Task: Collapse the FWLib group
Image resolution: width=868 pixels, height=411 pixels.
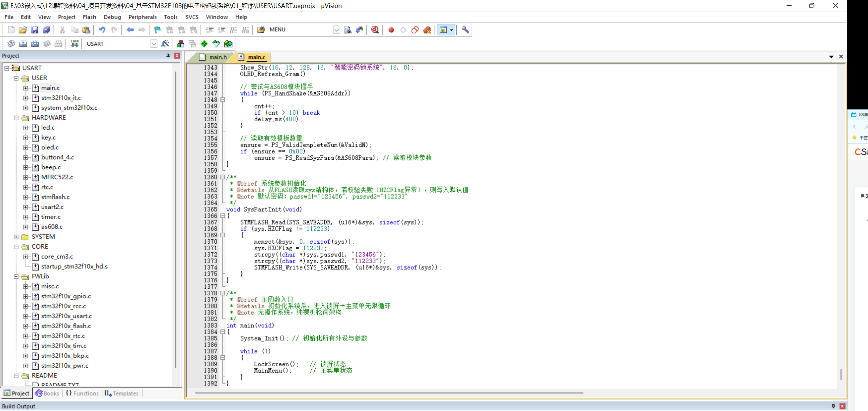Action: click(16, 277)
